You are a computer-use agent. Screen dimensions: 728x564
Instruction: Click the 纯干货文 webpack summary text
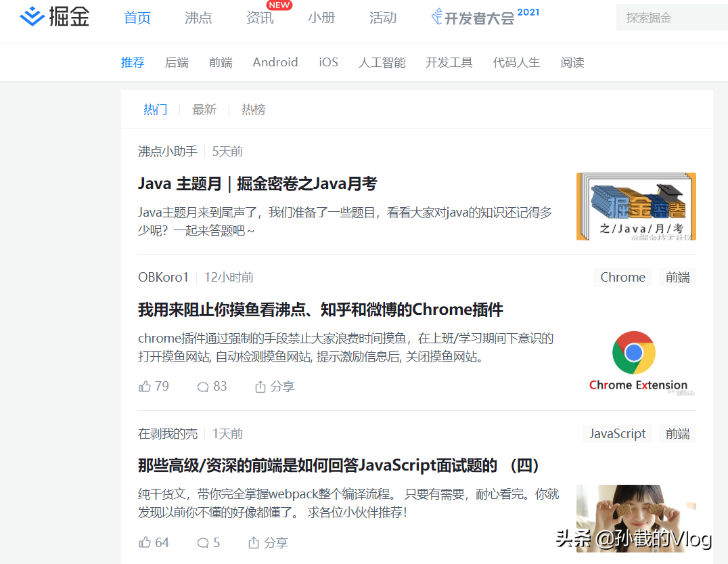pyautogui.click(x=348, y=503)
